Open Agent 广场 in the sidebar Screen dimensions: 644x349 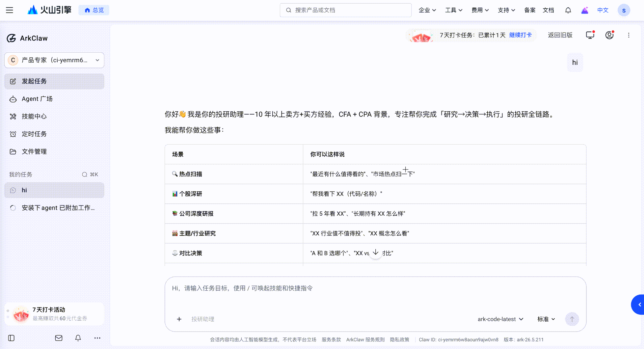point(54,99)
